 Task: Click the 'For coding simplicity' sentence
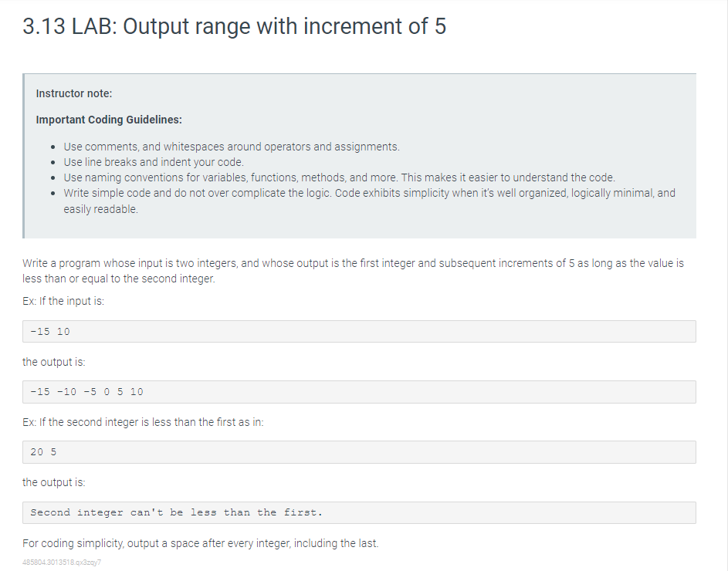[x=201, y=543]
